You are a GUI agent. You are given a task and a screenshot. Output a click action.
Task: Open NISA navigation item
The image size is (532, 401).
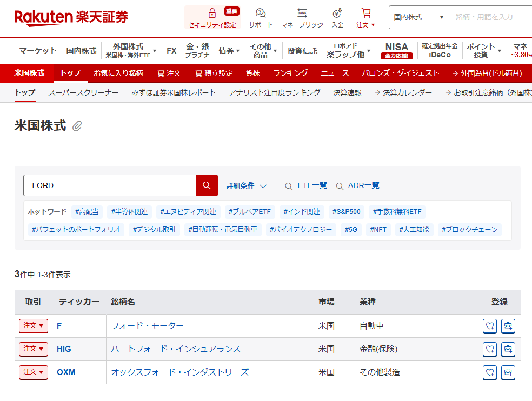click(397, 51)
